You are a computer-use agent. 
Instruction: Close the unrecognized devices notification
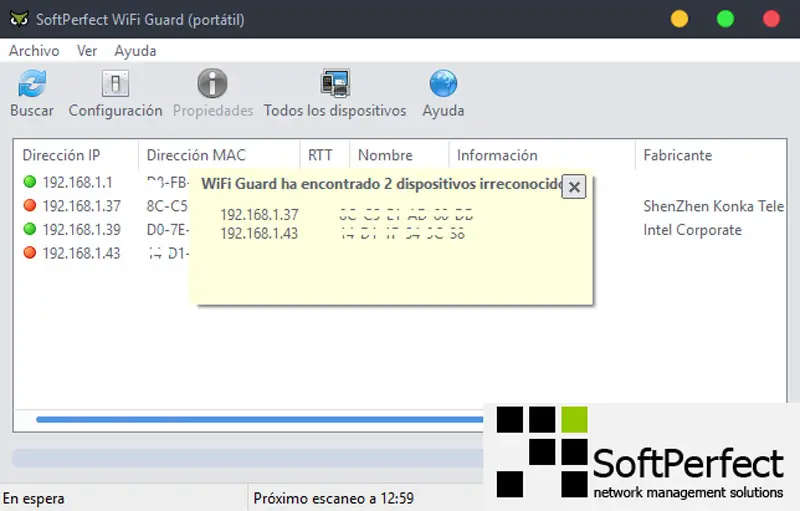coord(574,187)
